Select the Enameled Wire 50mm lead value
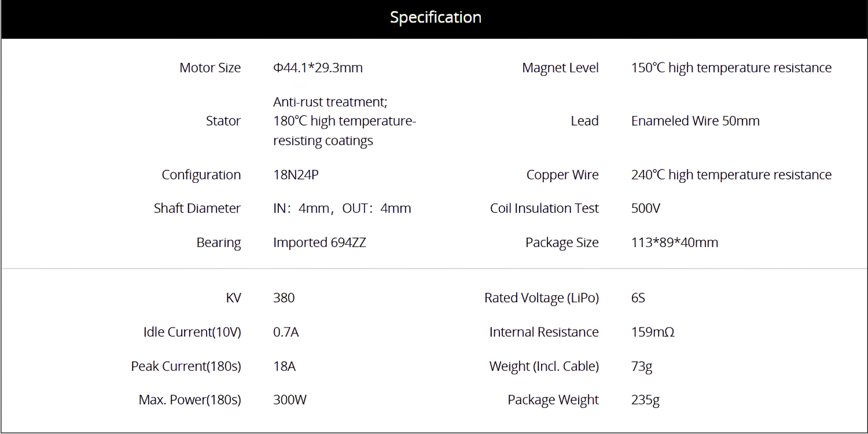This screenshot has width=868, height=434. click(696, 121)
